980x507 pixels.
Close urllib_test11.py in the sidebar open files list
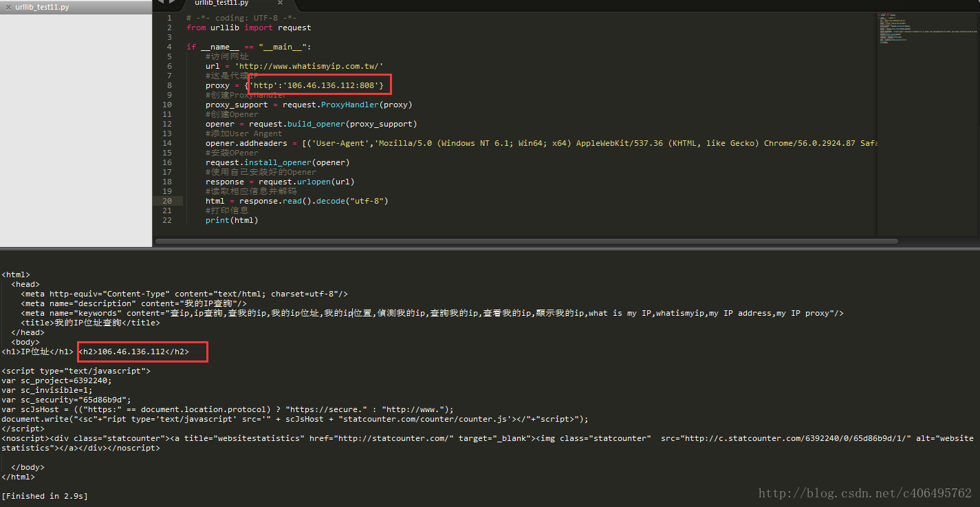coord(8,8)
